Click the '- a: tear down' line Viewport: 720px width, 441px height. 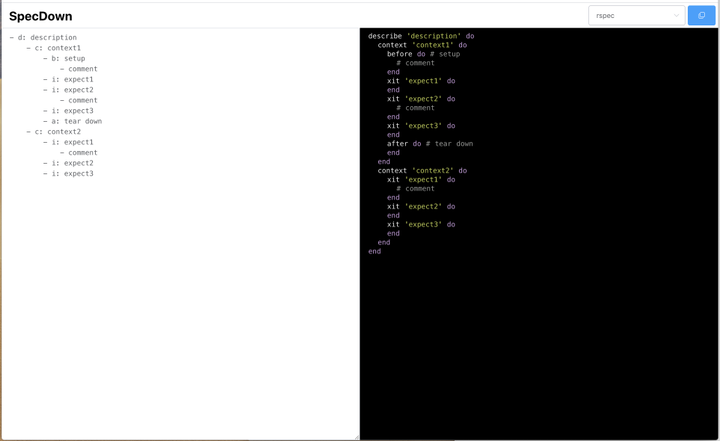[73, 121]
